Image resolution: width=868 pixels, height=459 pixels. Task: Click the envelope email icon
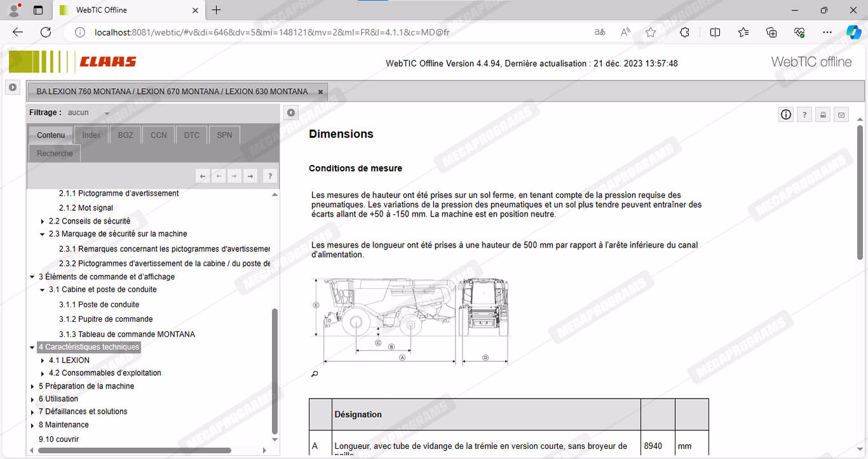coord(841,115)
